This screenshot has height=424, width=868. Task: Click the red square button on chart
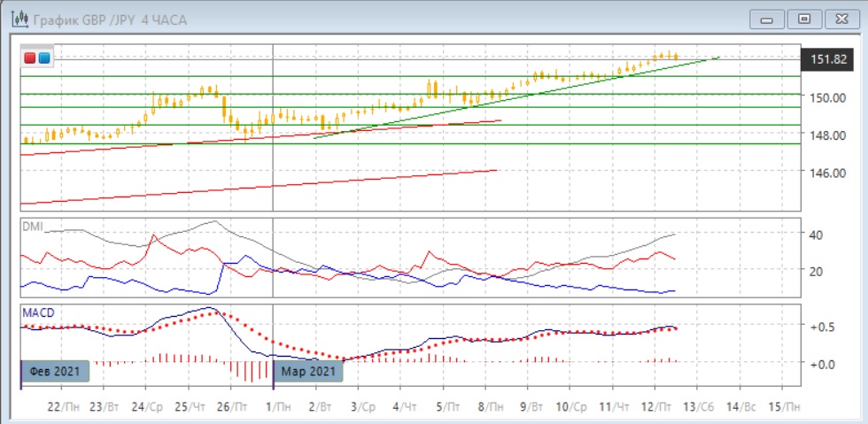(30, 58)
